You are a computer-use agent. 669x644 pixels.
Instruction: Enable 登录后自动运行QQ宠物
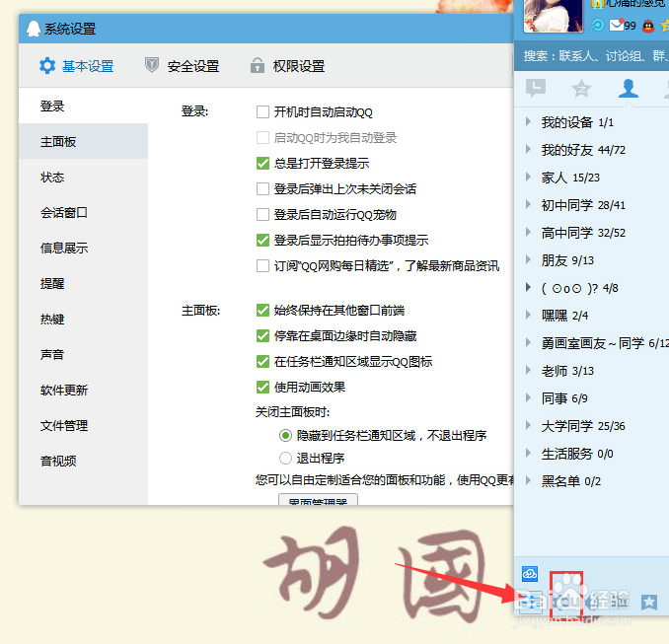[x=262, y=215]
